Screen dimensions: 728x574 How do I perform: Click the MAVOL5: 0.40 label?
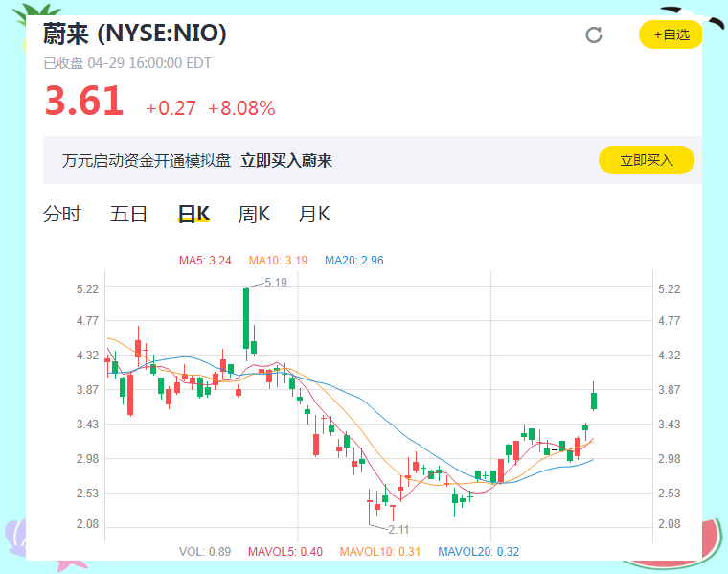pos(285,552)
